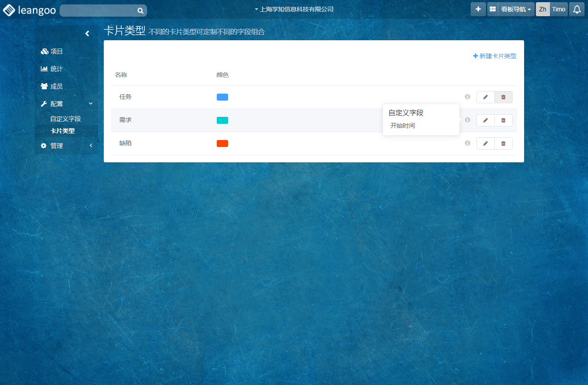Go to 统计 in the sidebar
The height and width of the screenshot is (385, 588).
56,69
